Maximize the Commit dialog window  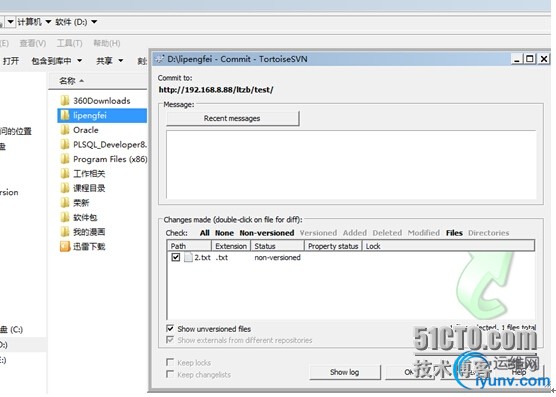point(530,59)
